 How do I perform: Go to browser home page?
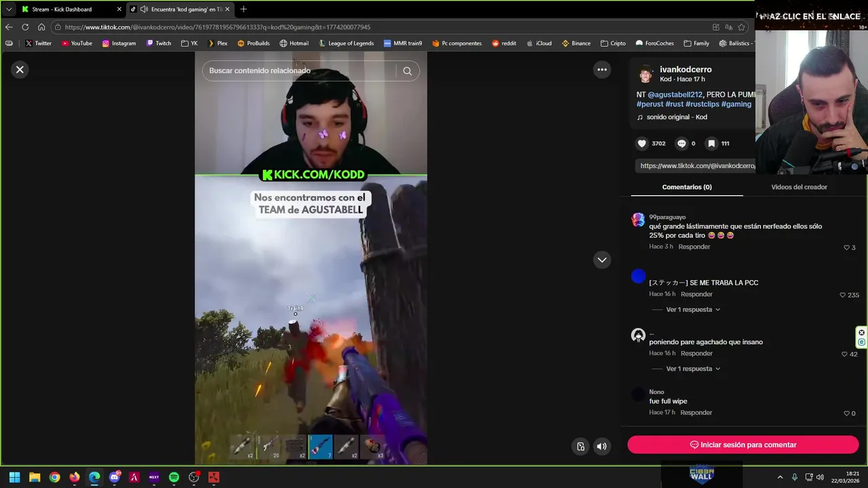[41, 27]
